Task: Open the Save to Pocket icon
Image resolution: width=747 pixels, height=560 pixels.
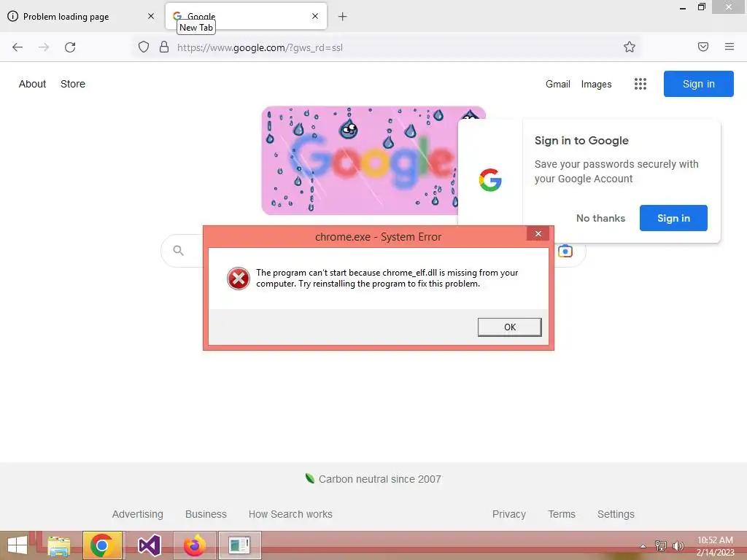Action: point(703,47)
